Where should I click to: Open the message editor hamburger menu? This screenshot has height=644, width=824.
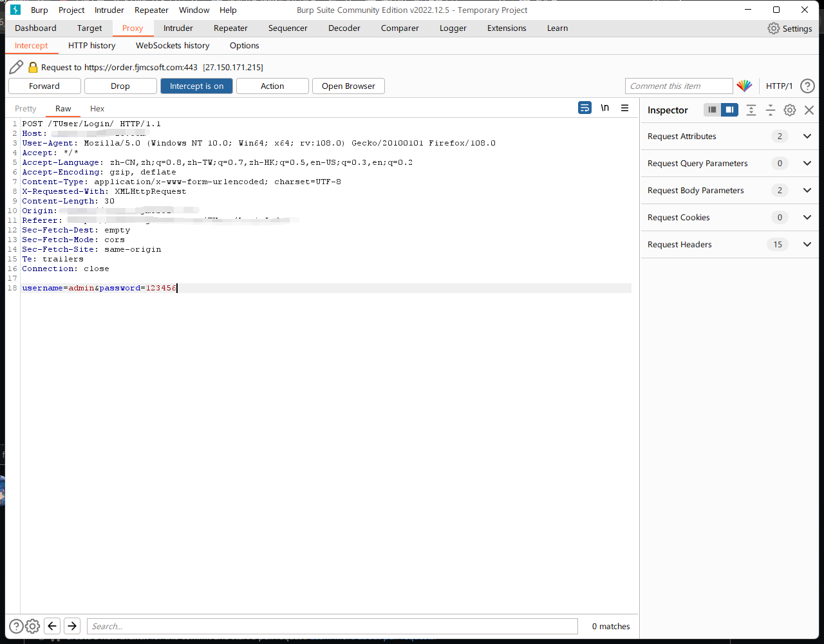tap(624, 108)
